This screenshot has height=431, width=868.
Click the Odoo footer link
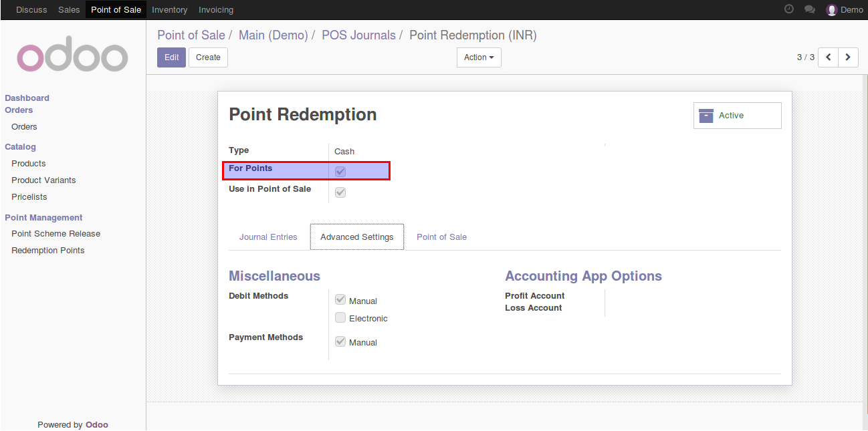(x=96, y=425)
